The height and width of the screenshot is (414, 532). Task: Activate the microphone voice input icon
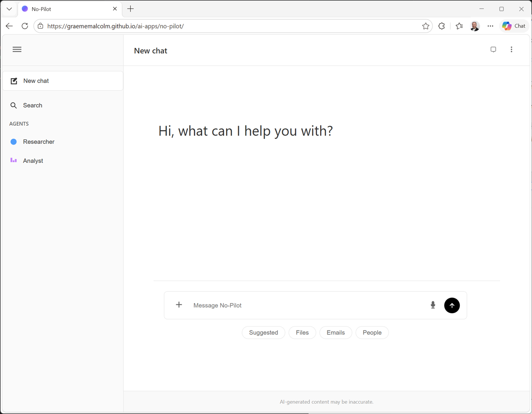(433, 305)
